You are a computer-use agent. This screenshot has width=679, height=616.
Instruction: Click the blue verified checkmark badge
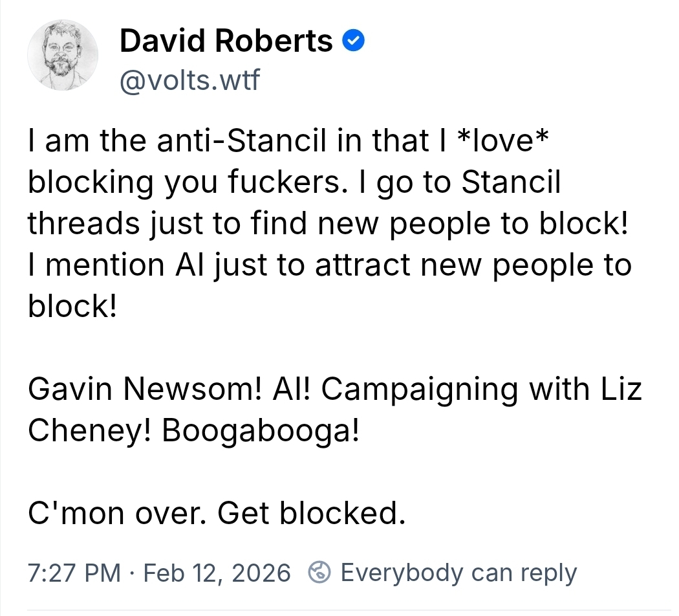pos(354,42)
